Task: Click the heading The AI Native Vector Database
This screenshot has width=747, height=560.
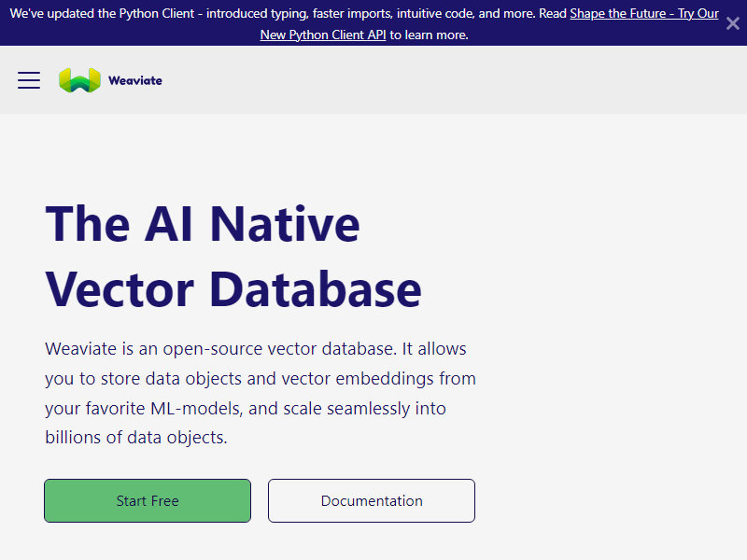Action: click(233, 256)
